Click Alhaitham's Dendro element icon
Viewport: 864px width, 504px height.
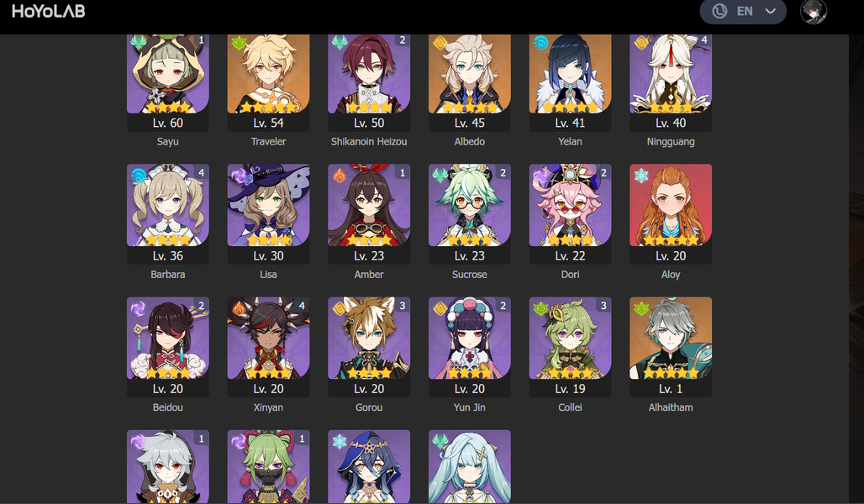[x=641, y=309]
